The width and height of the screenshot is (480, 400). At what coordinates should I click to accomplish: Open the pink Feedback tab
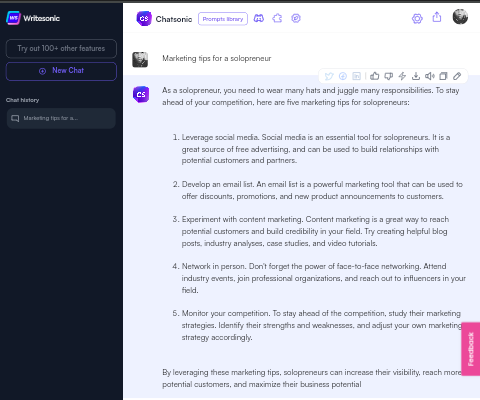471,349
